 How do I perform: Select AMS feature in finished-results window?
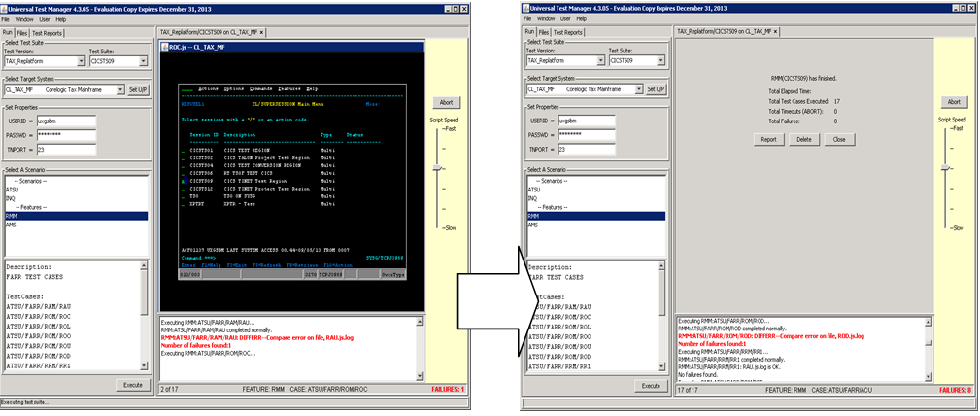595,224
